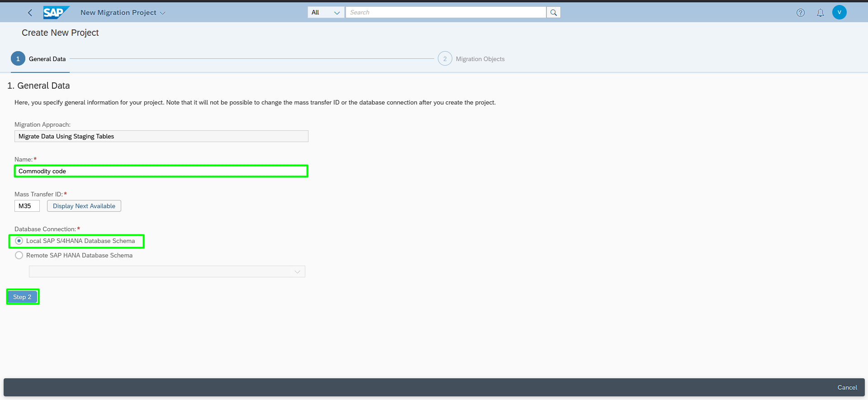868x400 pixels.
Task: Expand the New Migration Project title menu
Action: click(x=123, y=13)
